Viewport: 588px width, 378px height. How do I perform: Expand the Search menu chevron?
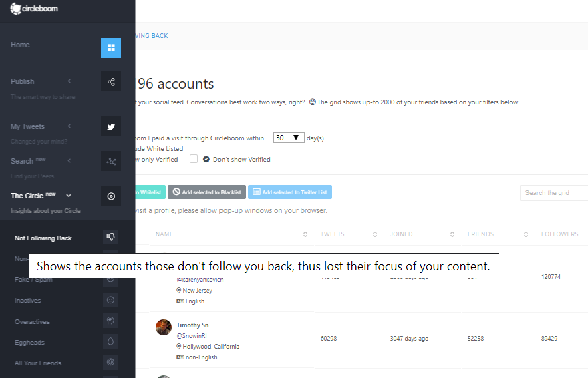pyautogui.click(x=69, y=161)
